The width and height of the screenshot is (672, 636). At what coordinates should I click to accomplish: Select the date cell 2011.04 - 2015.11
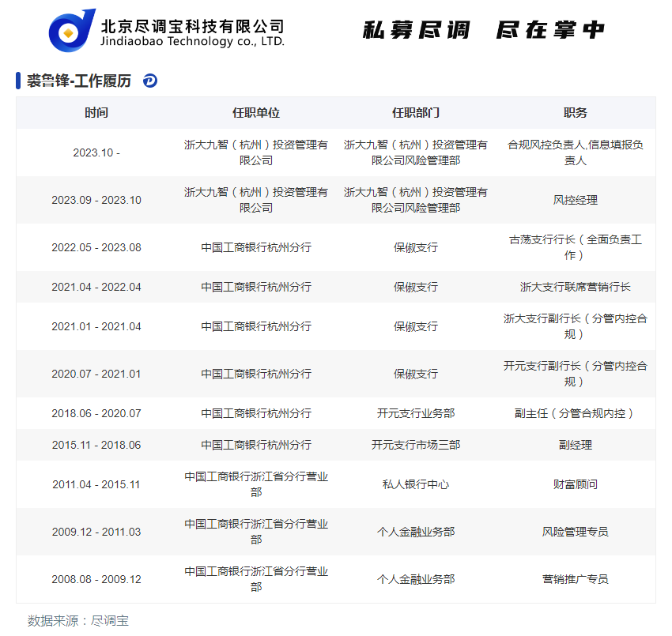pos(96,484)
